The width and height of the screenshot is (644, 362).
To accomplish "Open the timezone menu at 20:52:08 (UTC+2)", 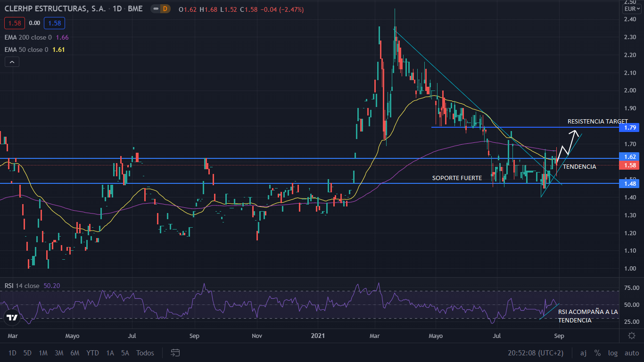I will pyautogui.click(x=536, y=353).
